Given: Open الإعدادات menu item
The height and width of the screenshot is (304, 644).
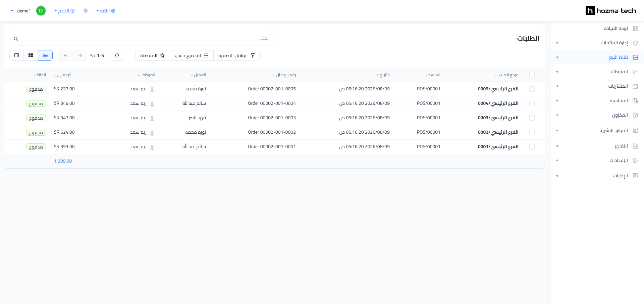Looking at the screenshot, I should pyautogui.click(x=597, y=161).
